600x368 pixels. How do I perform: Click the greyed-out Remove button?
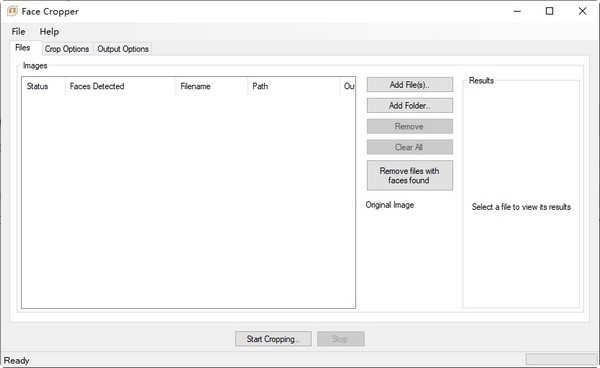(409, 126)
